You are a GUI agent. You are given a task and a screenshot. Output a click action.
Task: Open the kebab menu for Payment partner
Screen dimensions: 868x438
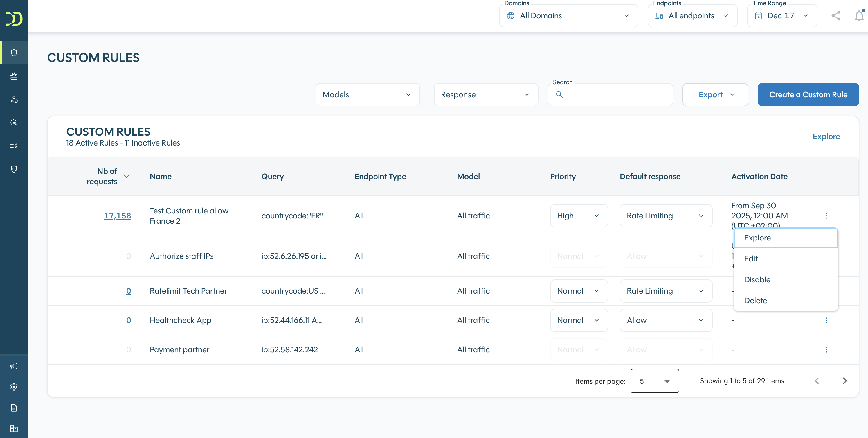[826, 349]
